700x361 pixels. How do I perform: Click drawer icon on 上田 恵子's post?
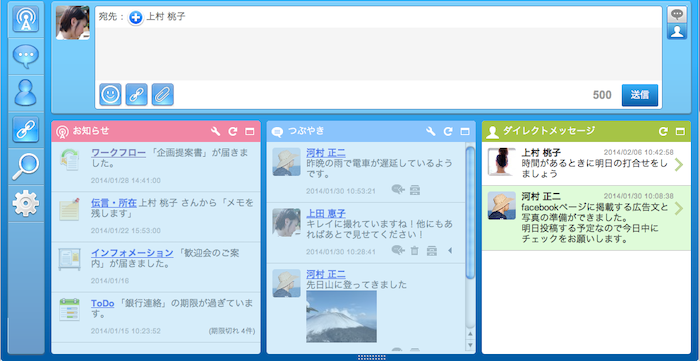431,251
